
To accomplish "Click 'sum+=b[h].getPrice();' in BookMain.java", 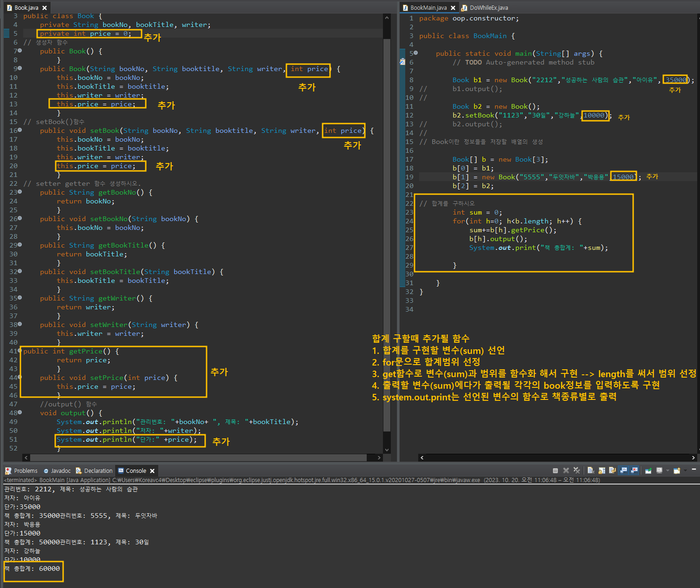I will point(513,230).
